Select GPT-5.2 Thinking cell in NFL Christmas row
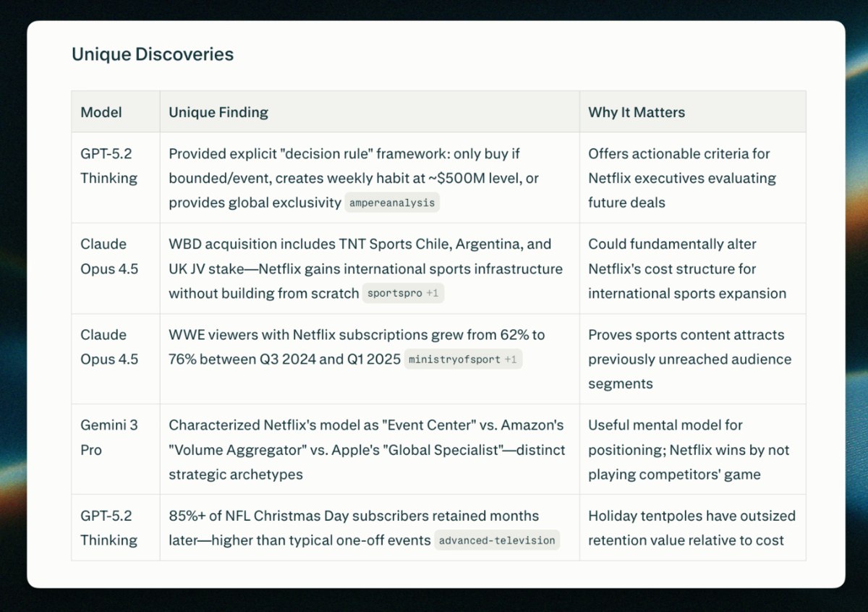Screen dimensions: 868x612 click(109, 527)
